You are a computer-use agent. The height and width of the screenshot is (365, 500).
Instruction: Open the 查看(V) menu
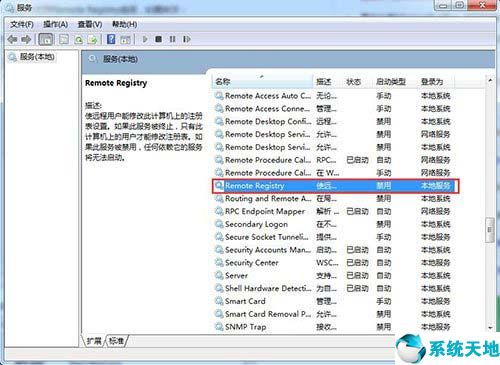click(90, 24)
